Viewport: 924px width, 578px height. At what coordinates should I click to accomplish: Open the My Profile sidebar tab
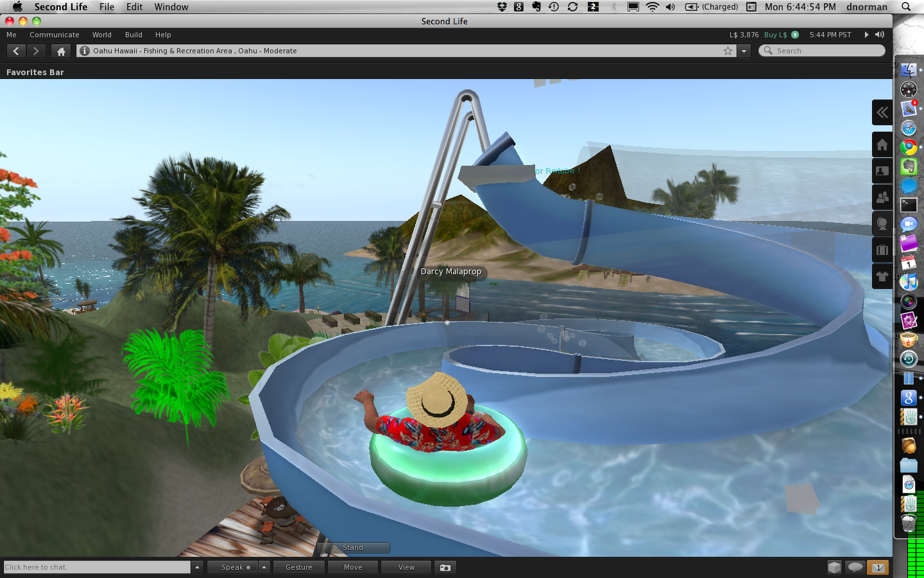[x=882, y=171]
